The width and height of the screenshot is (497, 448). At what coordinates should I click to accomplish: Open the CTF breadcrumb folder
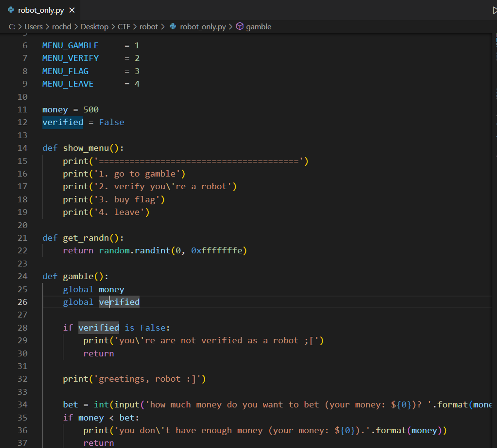coord(124,27)
